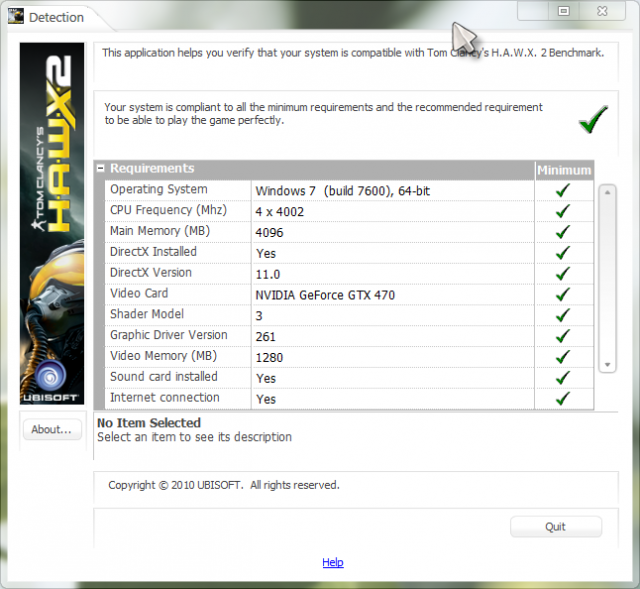Click the DirectX Version green checkmark
This screenshot has height=589, width=640.
pos(563,273)
